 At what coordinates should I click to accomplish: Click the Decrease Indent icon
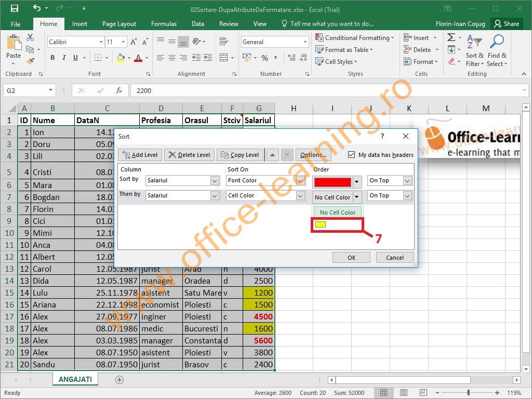point(196,57)
